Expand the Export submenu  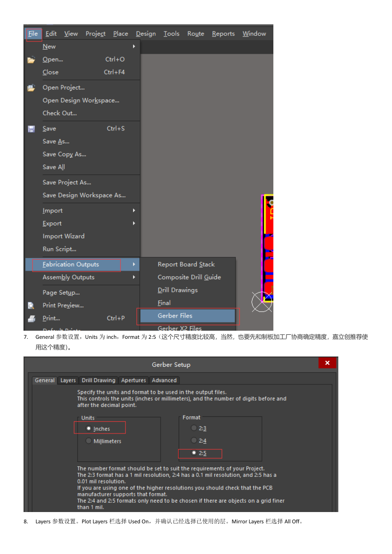[x=82, y=224]
